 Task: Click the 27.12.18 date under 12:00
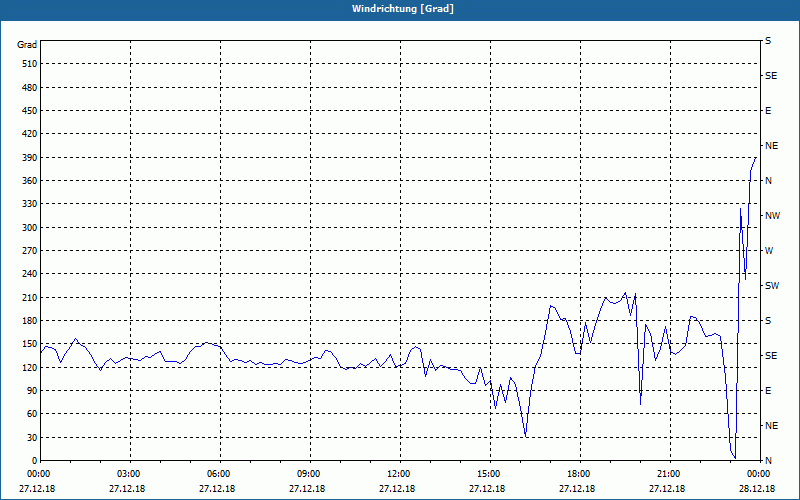point(397,489)
